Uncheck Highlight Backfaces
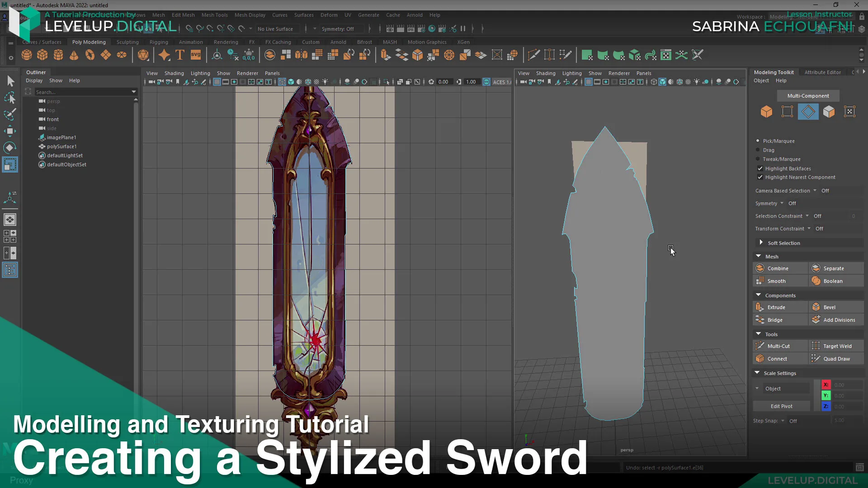Screen dimensions: 868x488 pos(760,168)
